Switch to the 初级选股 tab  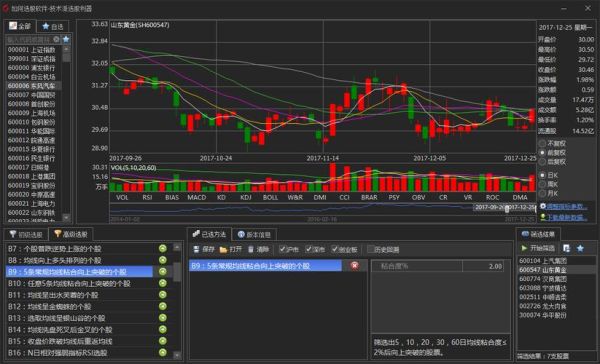pyautogui.click(x=26, y=234)
